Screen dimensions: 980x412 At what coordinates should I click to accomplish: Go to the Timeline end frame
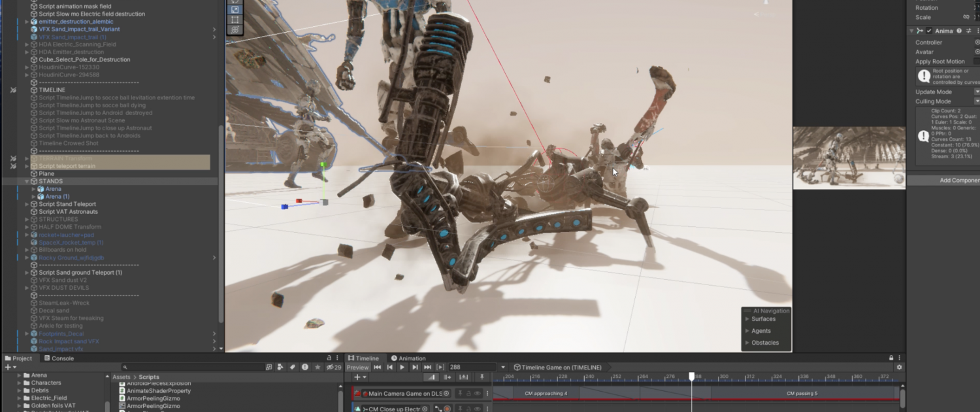(x=427, y=368)
